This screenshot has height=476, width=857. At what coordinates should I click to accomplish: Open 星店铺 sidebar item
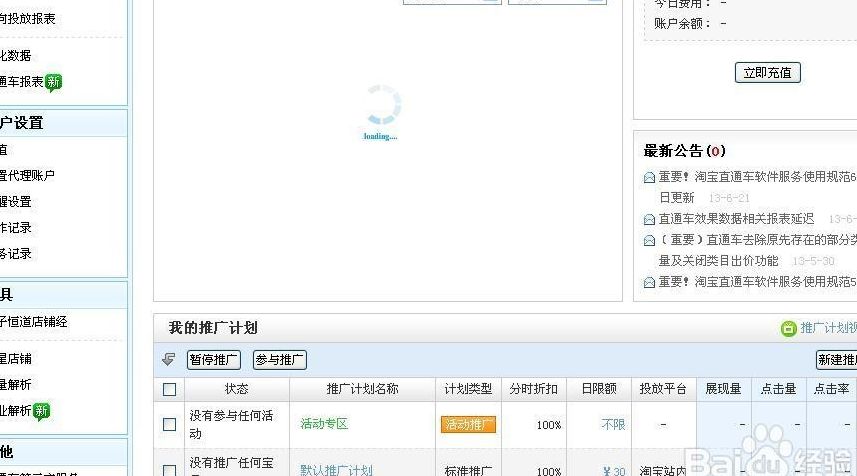coord(15,359)
